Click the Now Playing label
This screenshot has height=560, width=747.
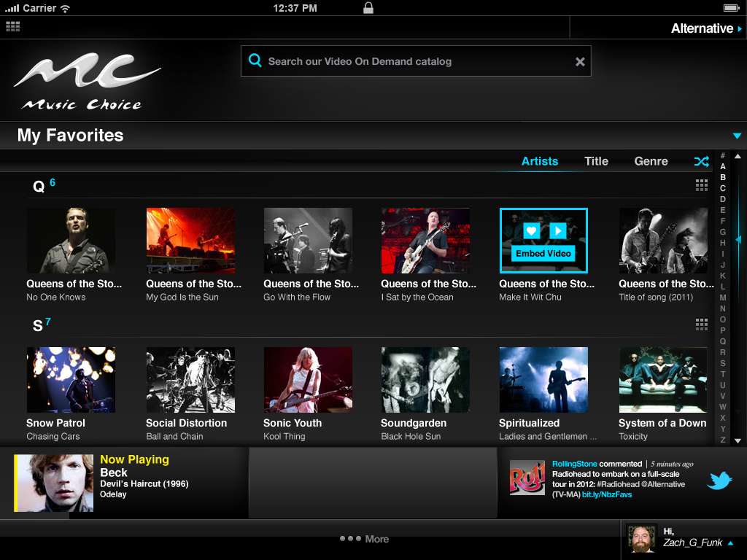point(134,459)
